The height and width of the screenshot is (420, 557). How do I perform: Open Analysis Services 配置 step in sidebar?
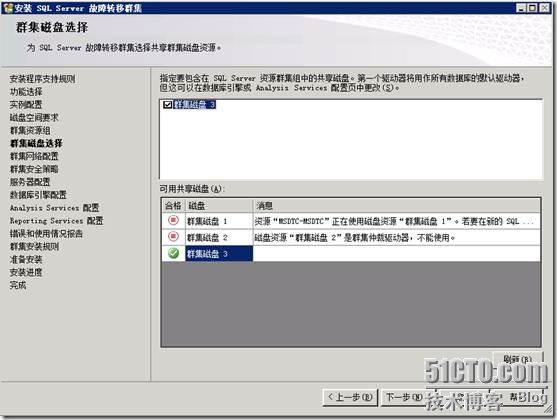[x=54, y=208]
